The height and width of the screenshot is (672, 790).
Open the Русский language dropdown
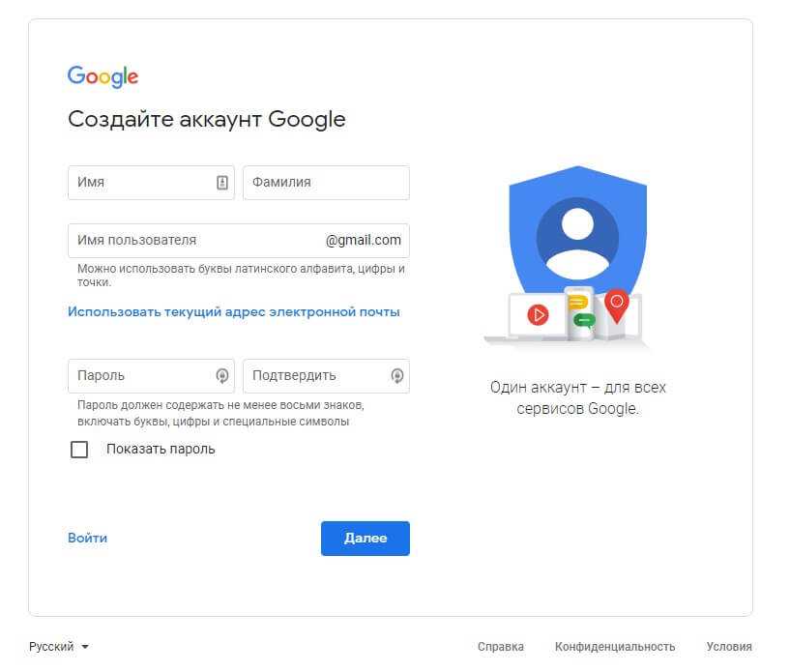point(59,647)
